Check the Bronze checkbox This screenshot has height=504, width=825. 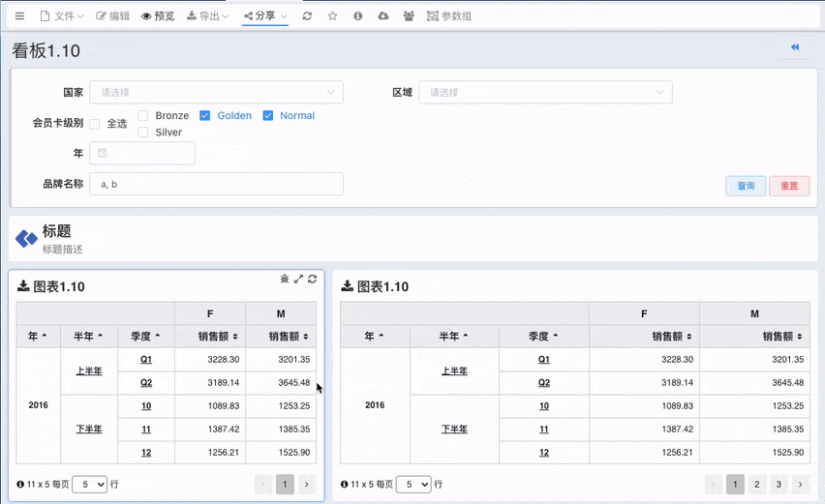[143, 116]
